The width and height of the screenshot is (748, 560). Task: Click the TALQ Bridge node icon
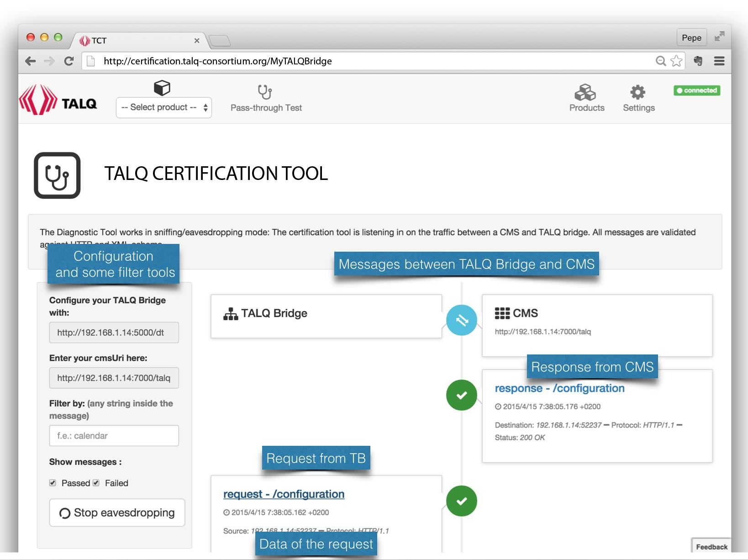click(x=230, y=313)
